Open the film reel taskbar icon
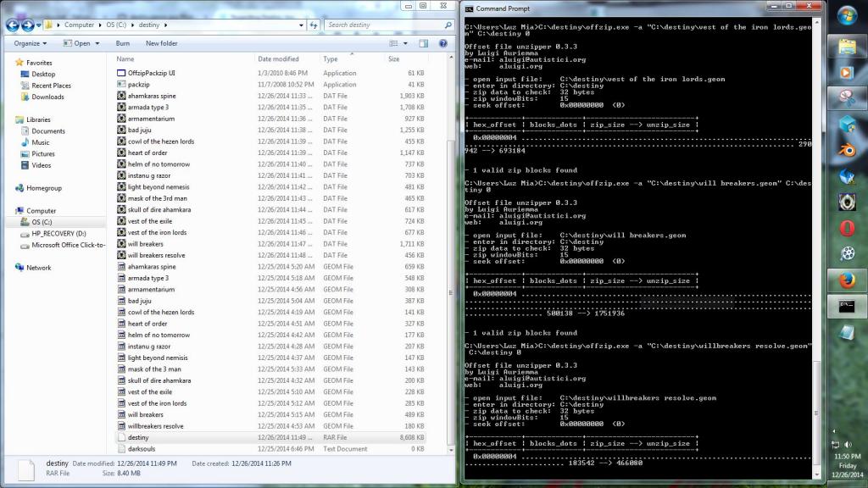Viewport: 868px width, 488px height. point(847,254)
